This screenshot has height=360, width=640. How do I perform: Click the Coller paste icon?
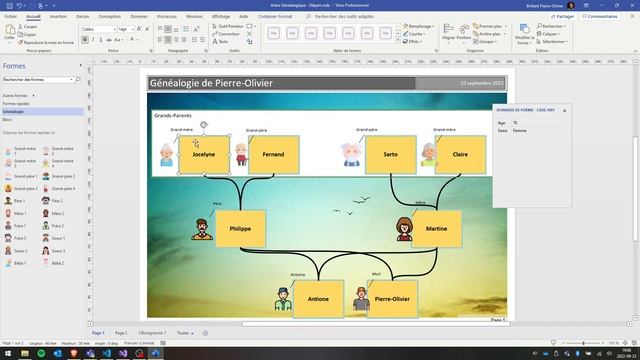click(x=9, y=32)
